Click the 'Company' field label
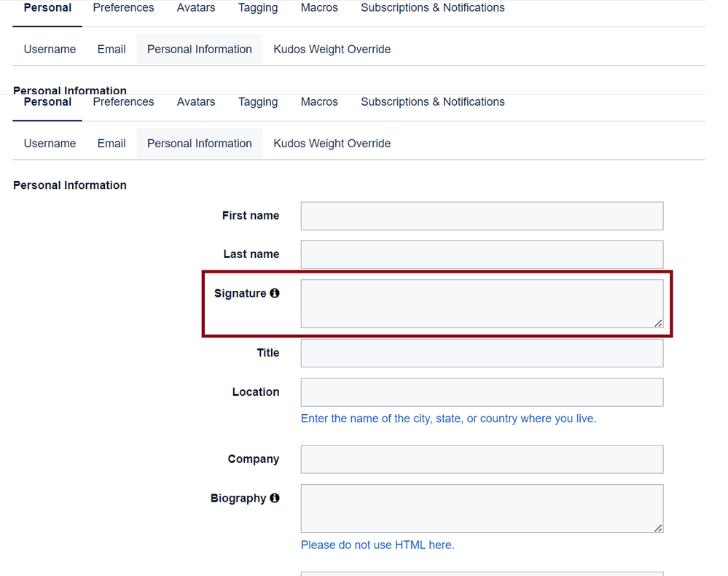This screenshot has height=576, width=728. click(x=254, y=459)
